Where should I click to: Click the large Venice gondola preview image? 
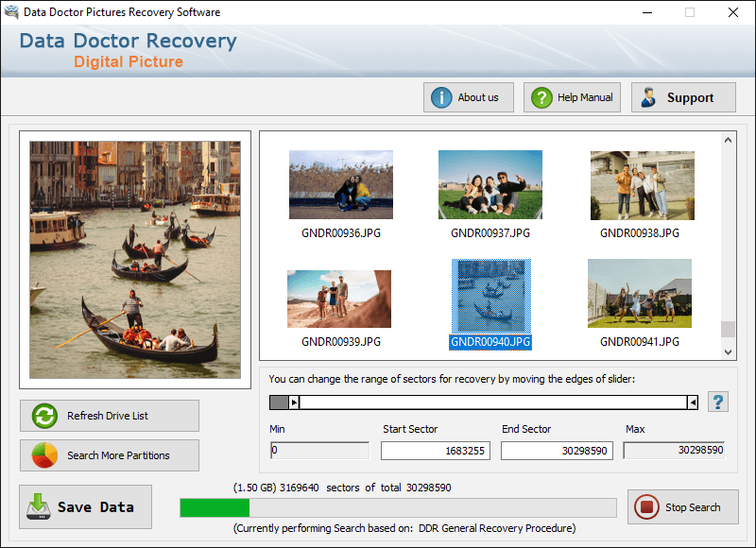[x=135, y=260]
